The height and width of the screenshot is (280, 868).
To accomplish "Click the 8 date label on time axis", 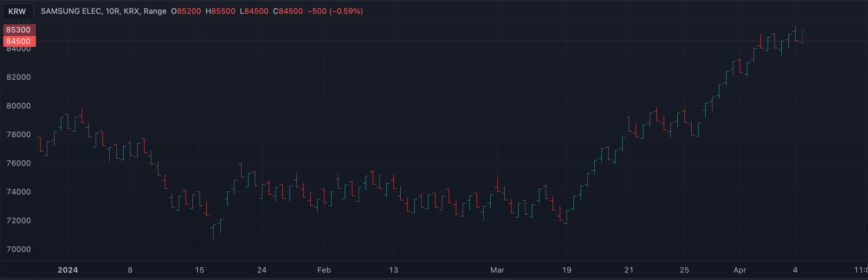I will click(130, 270).
